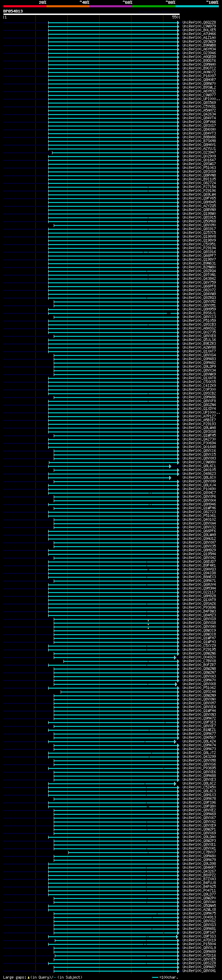The width and height of the screenshot is (222, 980).
Task: Open UniRef100_B1NEZ1 hit label
Action: tap(199, 730)
